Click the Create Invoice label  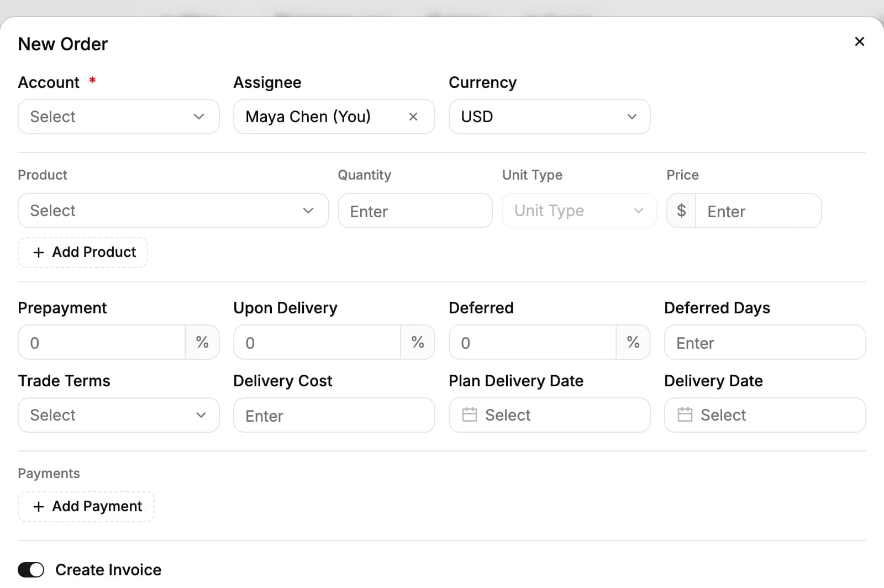[108, 570]
